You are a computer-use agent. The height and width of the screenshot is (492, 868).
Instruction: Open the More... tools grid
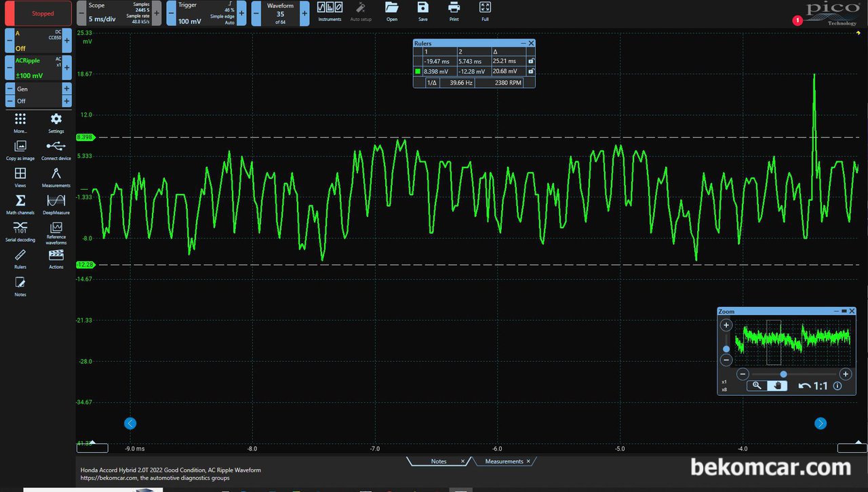click(x=20, y=122)
